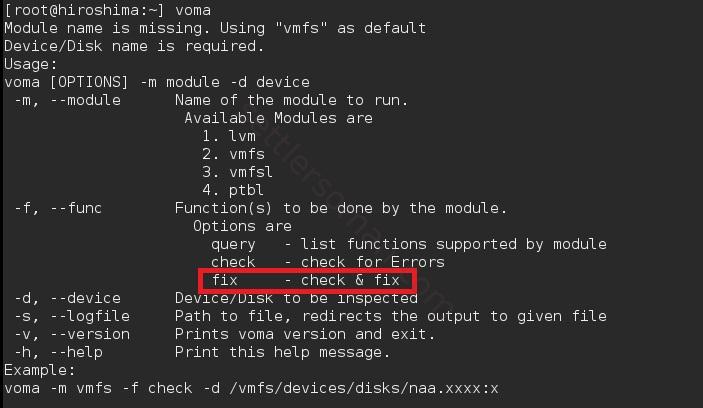The height and width of the screenshot is (408, 703).
Task: Click the '-h, --help' option
Action: [x=59, y=352]
